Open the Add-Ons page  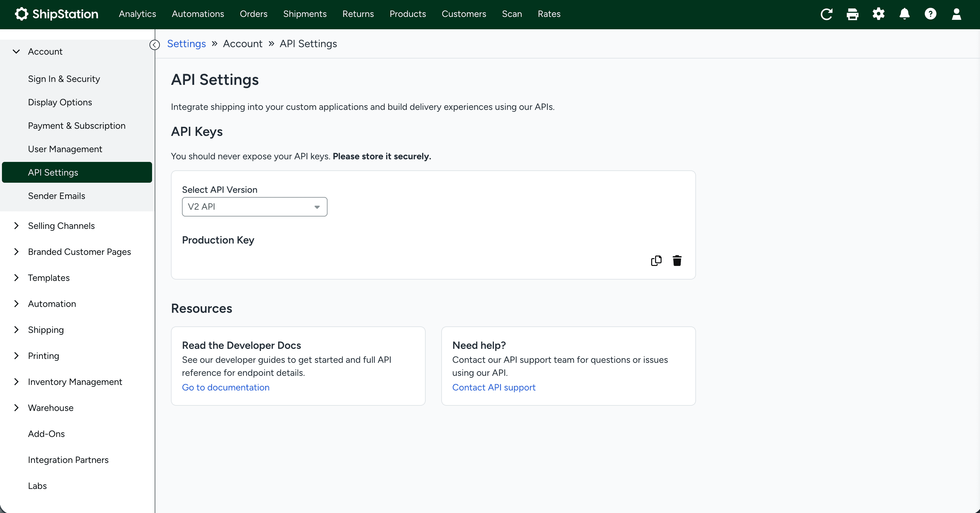[x=46, y=434]
